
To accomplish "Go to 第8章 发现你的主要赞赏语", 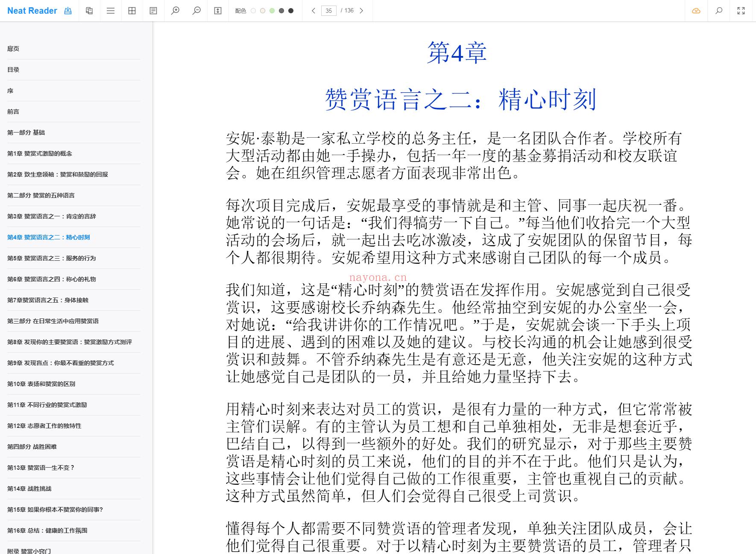I will (x=70, y=342).
